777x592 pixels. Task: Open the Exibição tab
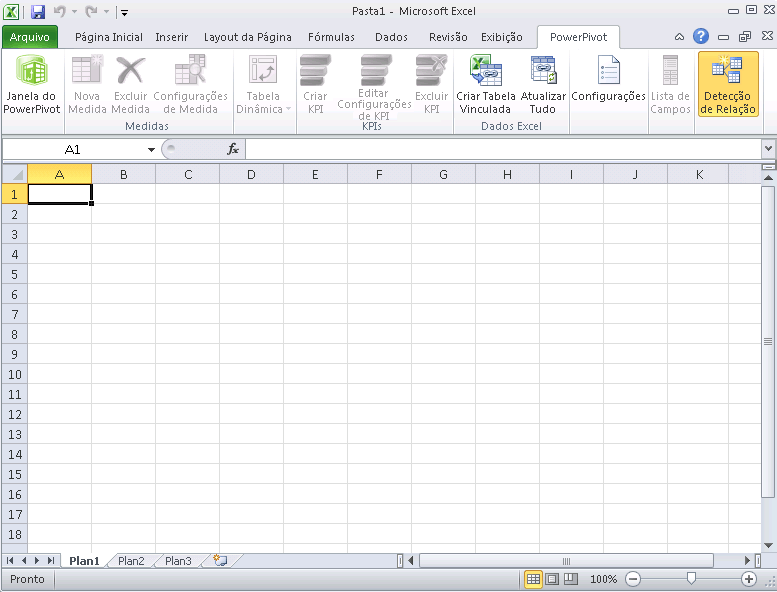tap(501, 37)
